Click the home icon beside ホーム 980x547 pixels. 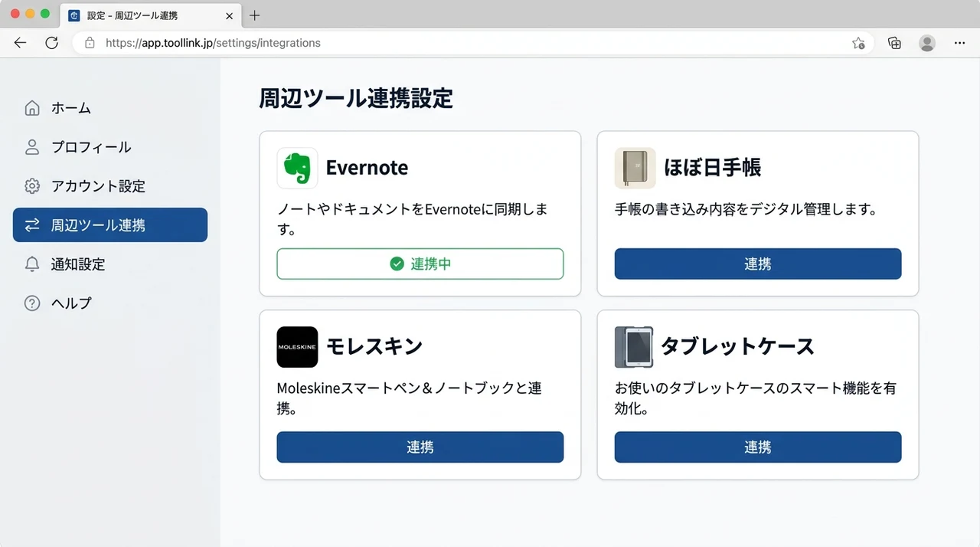coord(32,108)
